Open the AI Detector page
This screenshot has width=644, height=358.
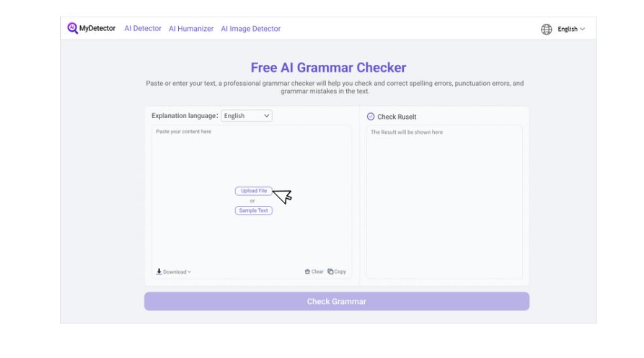143,28
